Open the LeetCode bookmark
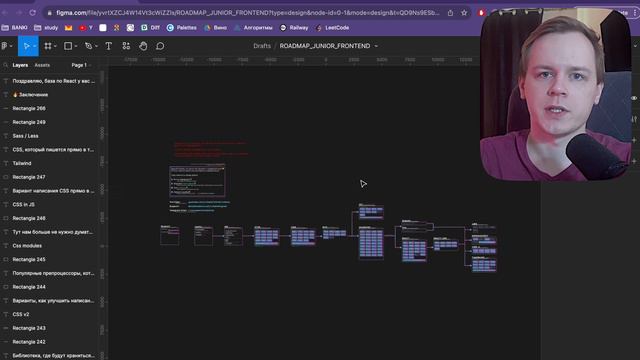 pos(333,28)
